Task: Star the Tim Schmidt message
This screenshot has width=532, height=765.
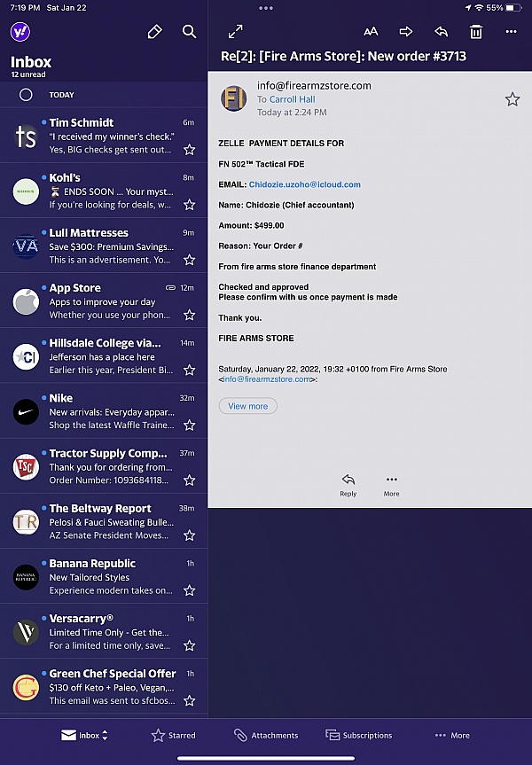Action: (189, 150)
